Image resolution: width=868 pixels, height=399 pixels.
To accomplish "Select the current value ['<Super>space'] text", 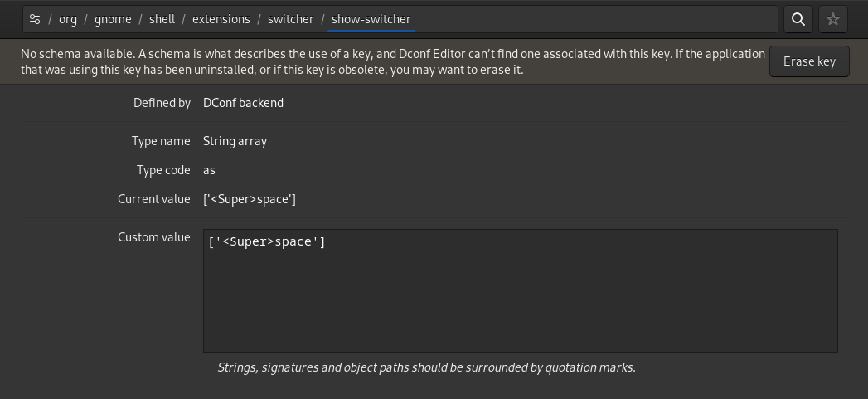I will 249,199.
